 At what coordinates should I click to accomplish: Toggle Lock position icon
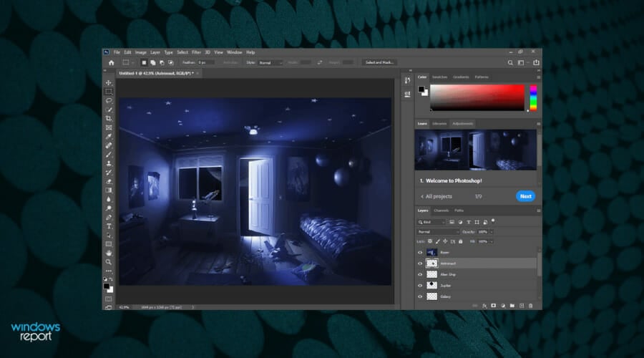[445, 241]
